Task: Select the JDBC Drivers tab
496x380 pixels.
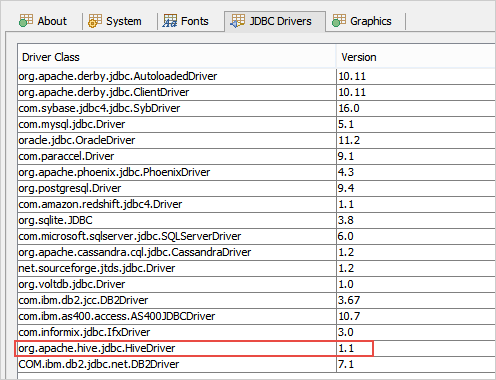Action: (x=275, y=21)
